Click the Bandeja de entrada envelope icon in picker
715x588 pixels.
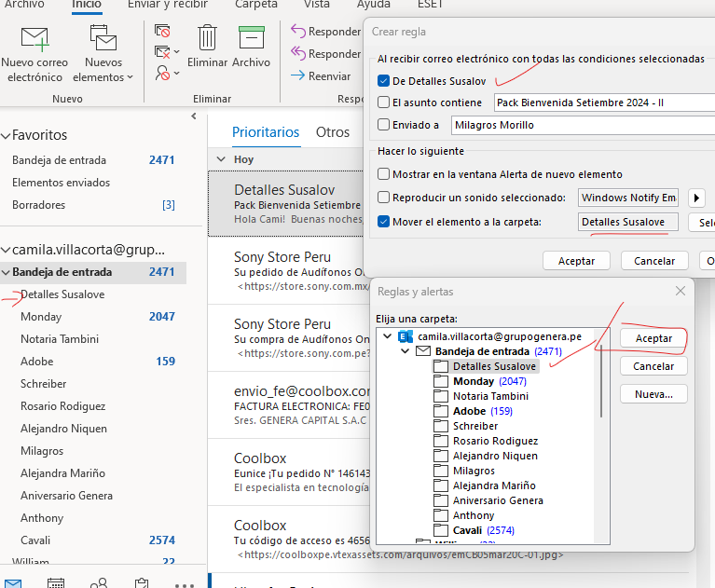pyautogui.click(x=423, y=351)
